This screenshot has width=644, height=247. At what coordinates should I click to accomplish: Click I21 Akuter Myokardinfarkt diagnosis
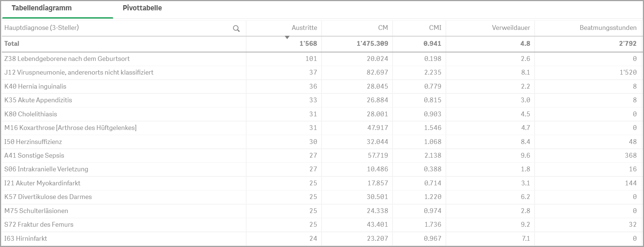(42, 183)
